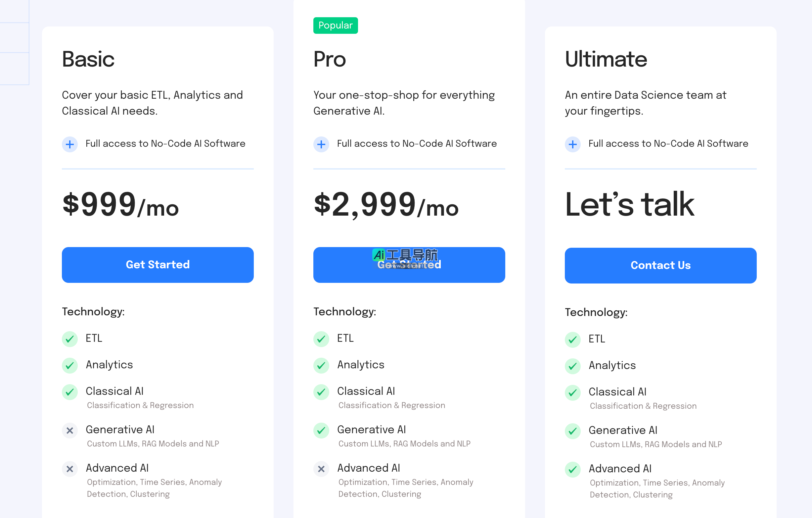Click the Ultimate plan's Generative AI checkmark icon
Image resolution: width=812 pixels, height=518 pixels.
click(x=572, y=431)
